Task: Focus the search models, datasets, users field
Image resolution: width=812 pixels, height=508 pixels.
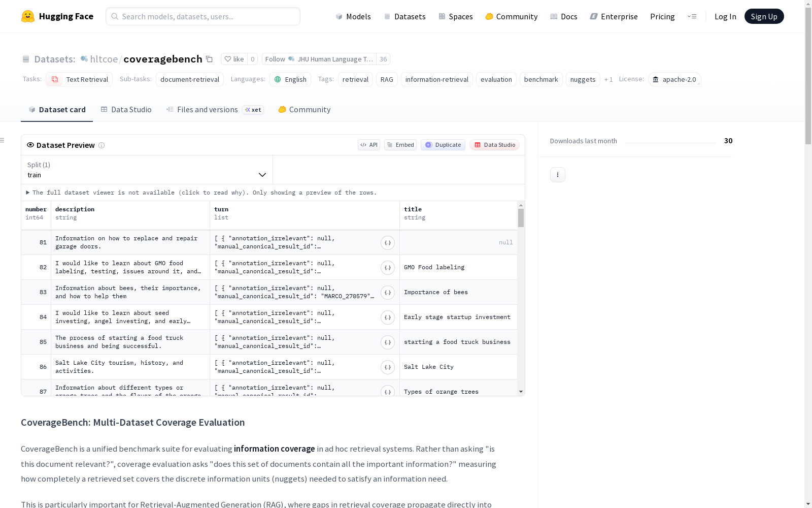Action: point(203,16)
